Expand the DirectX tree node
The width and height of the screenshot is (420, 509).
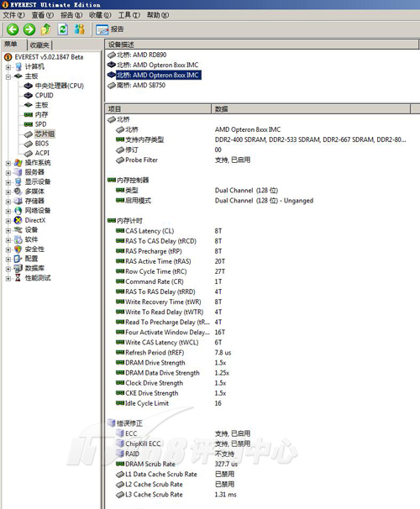pos(8,221)
